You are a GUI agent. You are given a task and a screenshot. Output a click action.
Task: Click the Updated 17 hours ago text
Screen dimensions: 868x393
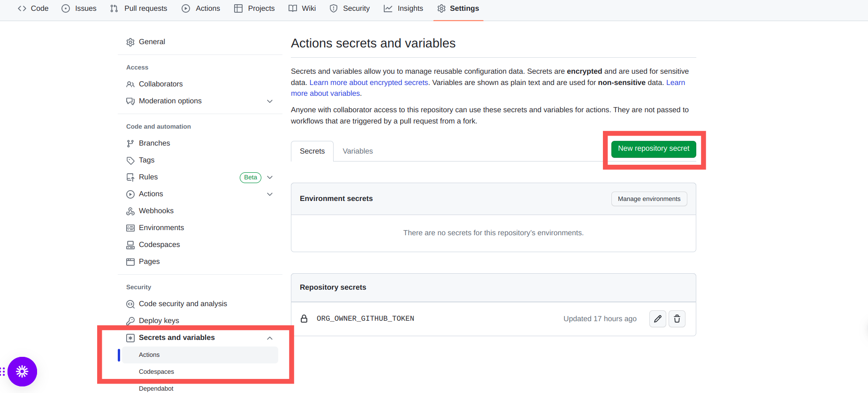click(600, 319)
